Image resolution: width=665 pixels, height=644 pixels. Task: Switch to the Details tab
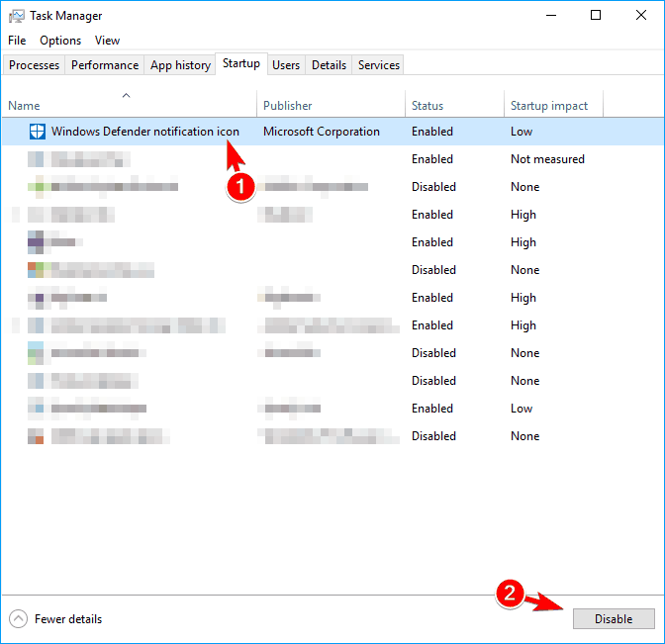coord(329,65)
